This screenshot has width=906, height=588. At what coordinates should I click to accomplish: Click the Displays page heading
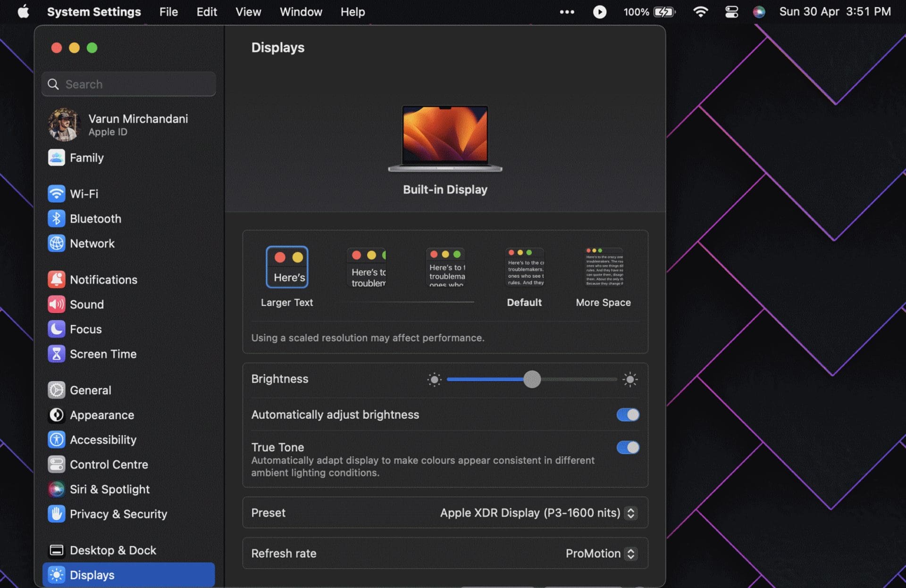pos(278,48)
